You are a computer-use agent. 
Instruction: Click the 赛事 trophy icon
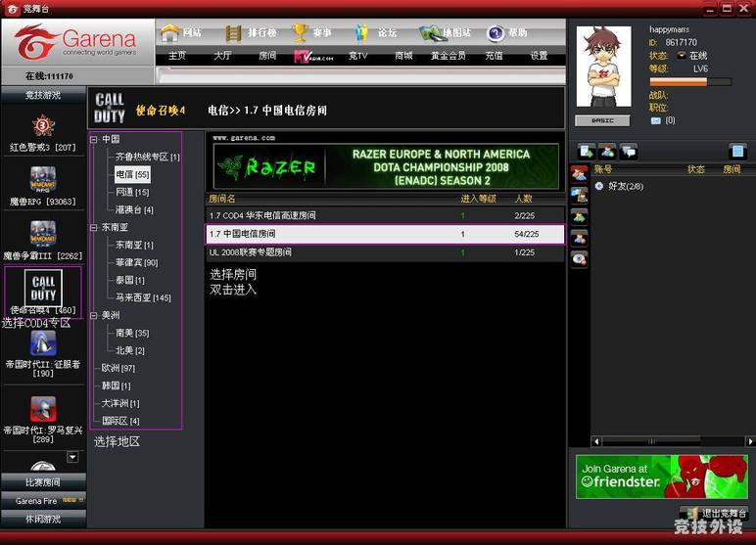coord(301,32)
